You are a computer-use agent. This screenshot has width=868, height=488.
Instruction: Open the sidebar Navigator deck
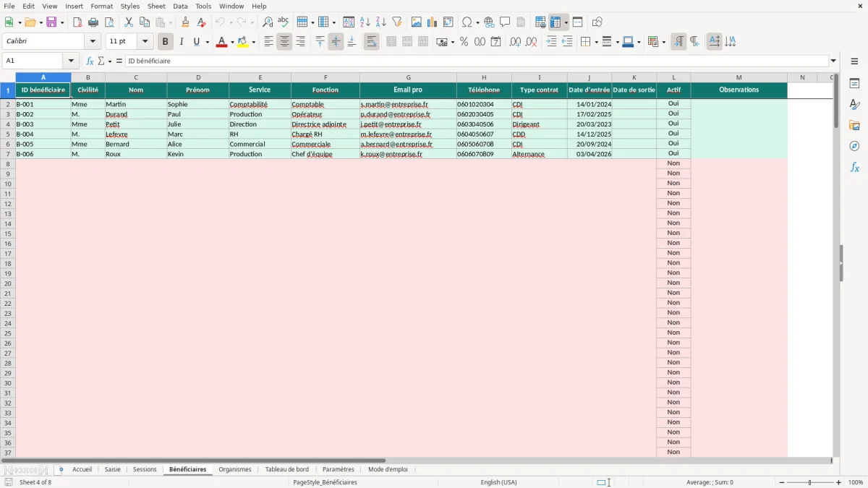[854, 146]
